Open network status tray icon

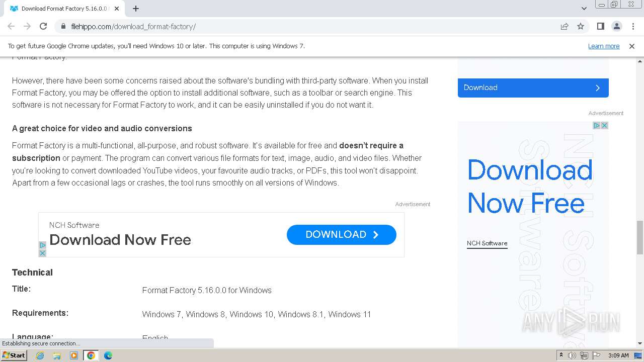pyautogui.click(x=584, y=355)
